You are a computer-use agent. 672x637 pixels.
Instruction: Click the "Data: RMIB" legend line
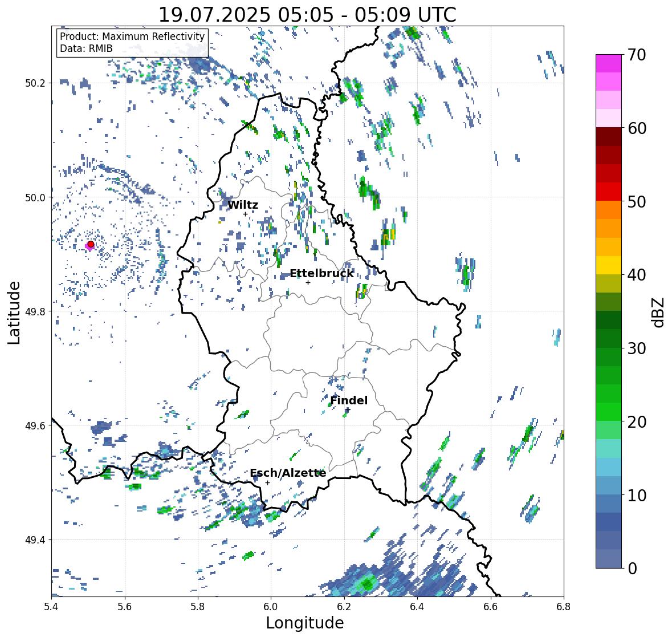pyautogui.click(x=86, y=48)
